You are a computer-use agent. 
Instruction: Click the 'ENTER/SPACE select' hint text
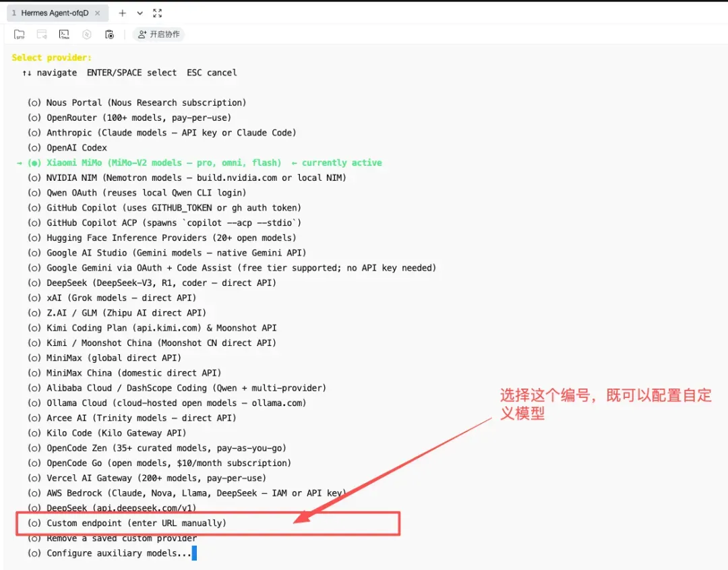tap(132, 72)
